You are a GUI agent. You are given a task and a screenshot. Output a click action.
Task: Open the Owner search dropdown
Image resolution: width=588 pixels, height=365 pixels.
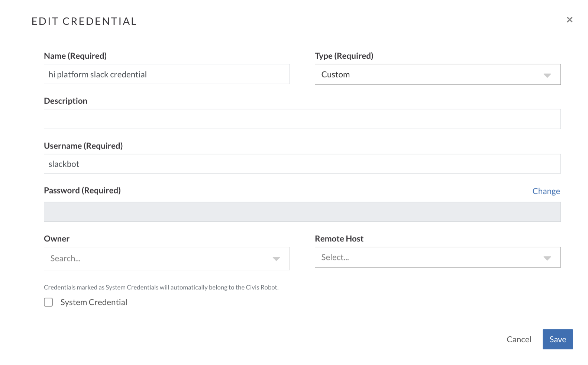coord(167,258)
